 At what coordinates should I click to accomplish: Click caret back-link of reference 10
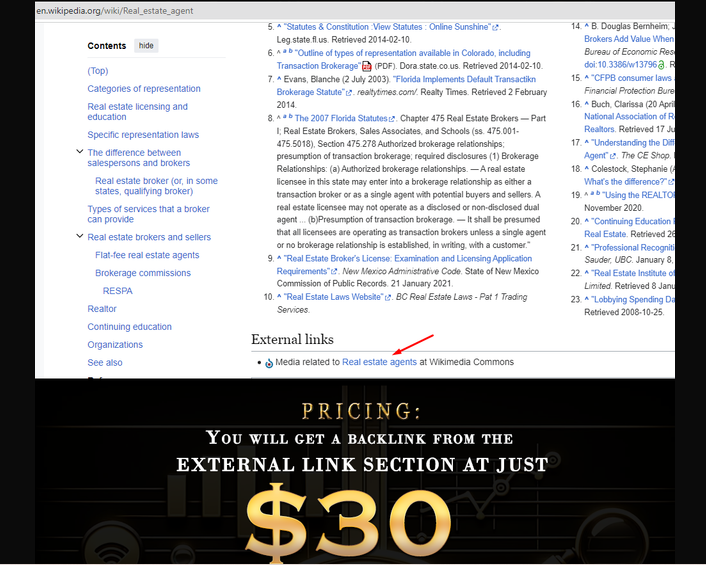click(279, 297)
